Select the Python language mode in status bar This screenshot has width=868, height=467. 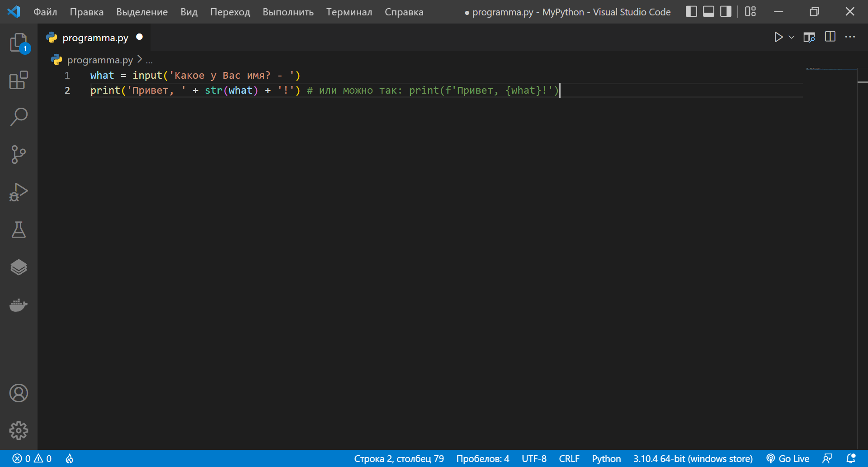click(x=606, y=458)
